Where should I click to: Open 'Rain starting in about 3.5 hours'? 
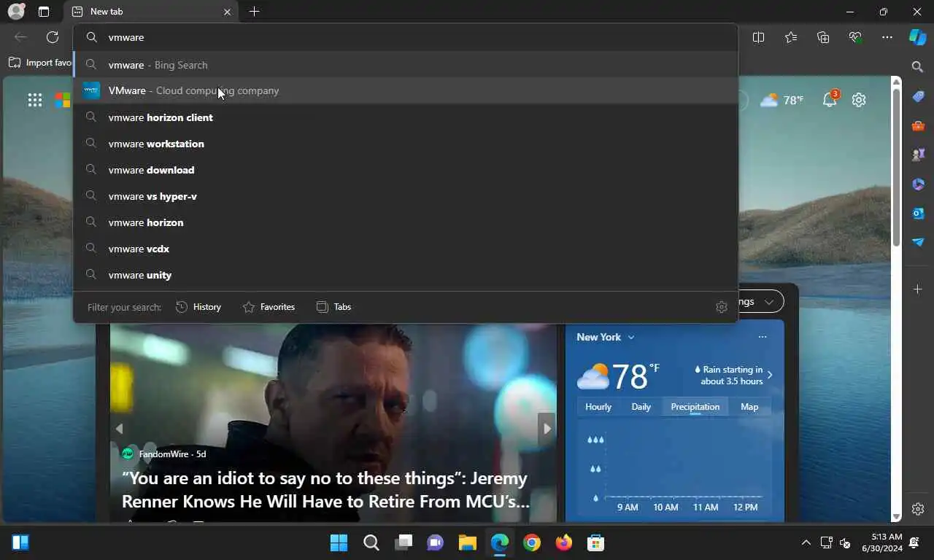(733, 376)
